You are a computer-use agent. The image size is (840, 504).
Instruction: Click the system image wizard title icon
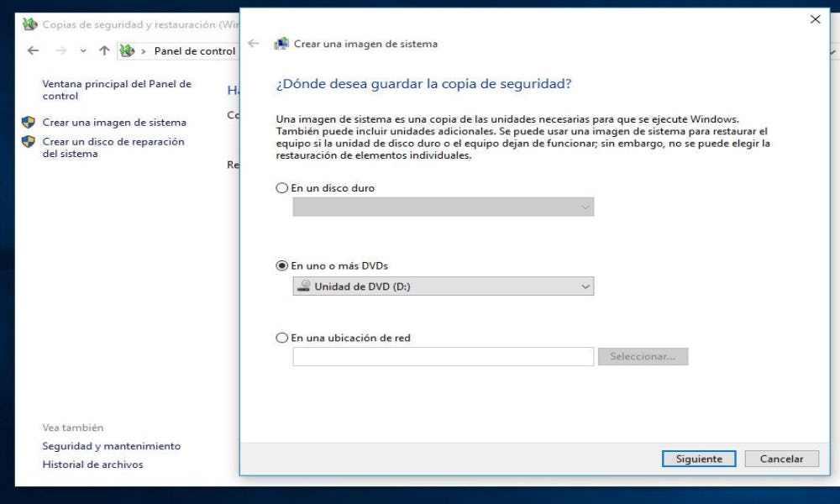282,44
